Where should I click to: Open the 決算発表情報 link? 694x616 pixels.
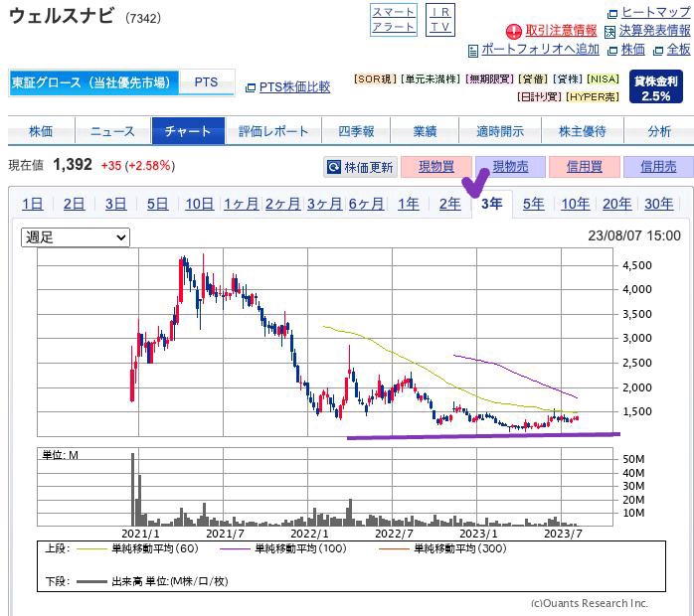[654, 31]
